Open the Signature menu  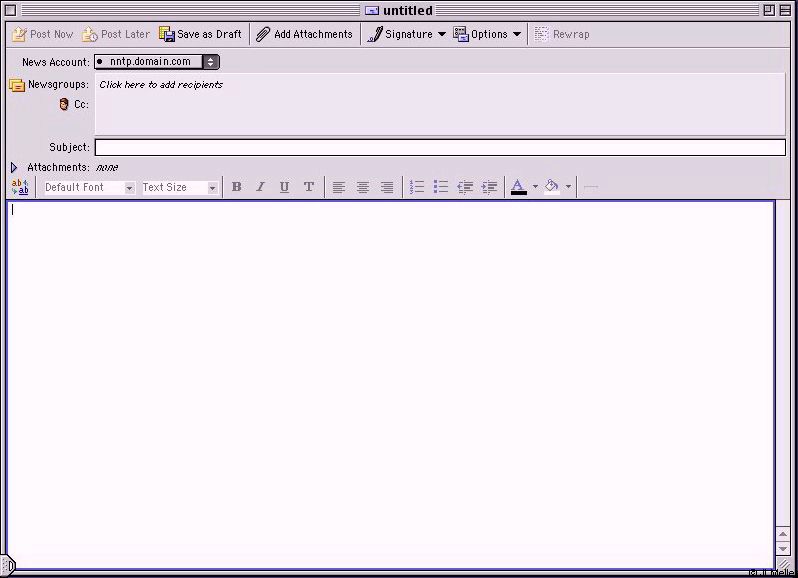coord(406,34)
